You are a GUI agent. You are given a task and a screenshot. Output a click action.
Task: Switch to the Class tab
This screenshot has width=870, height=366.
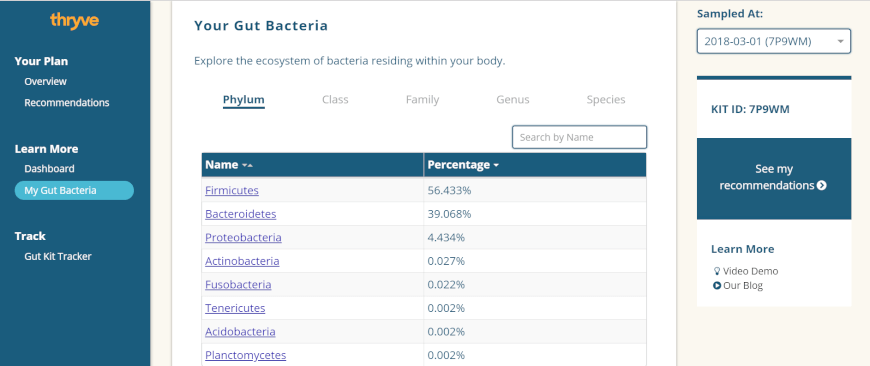335,100
